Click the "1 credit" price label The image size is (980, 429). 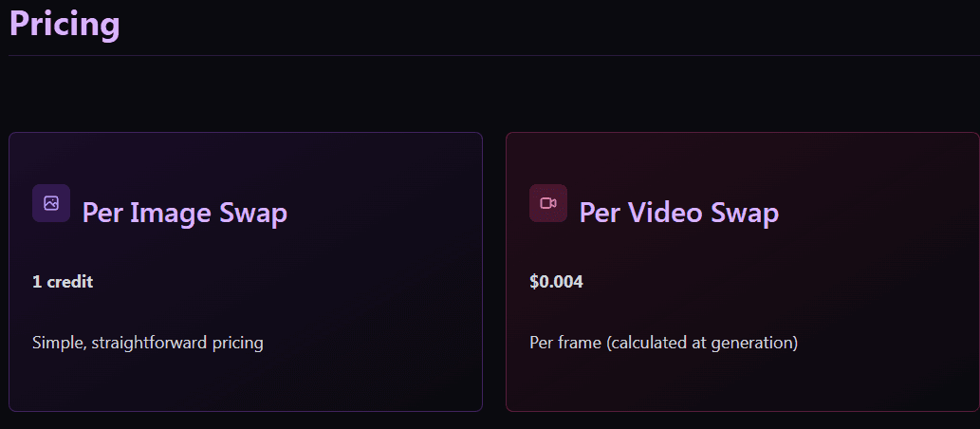(x=63, y=282)
